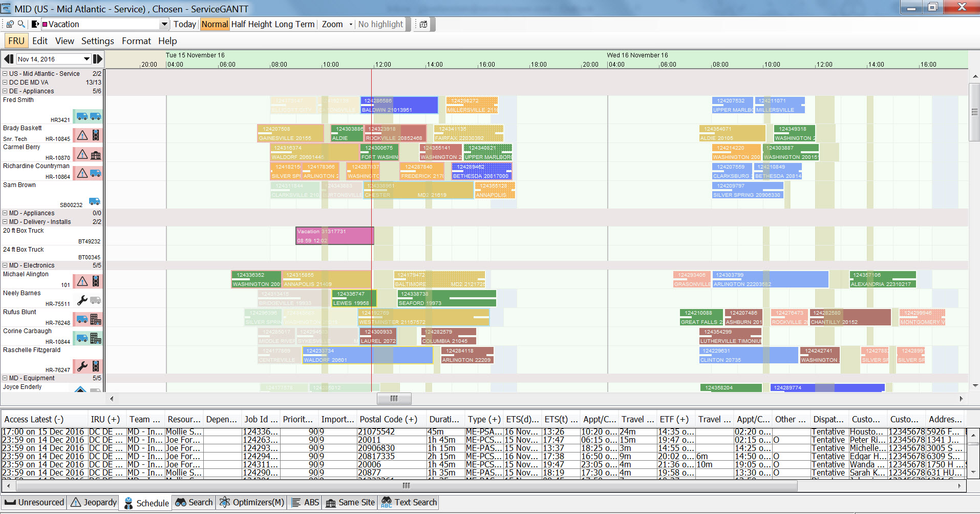Image resolution: width=980 pixels, height=514 pixels.
Task: Sort by Postal Code column header
Action: tap(391, 419)
